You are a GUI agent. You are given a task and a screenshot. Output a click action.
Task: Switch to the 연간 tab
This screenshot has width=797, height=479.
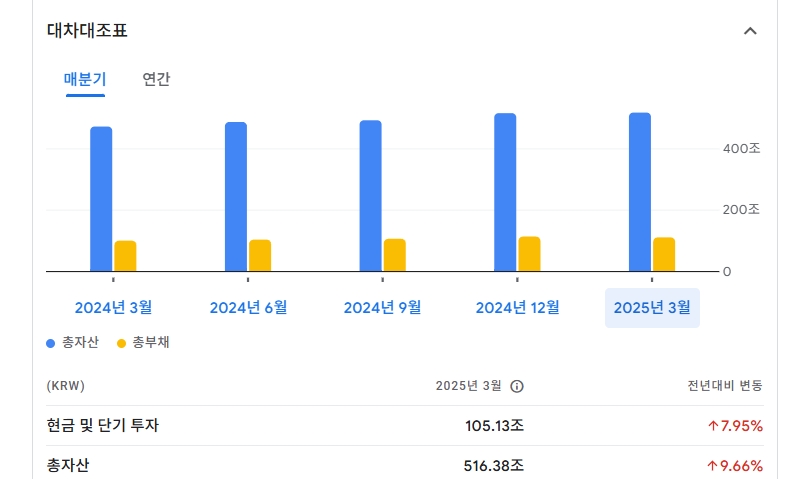(156, 79)
